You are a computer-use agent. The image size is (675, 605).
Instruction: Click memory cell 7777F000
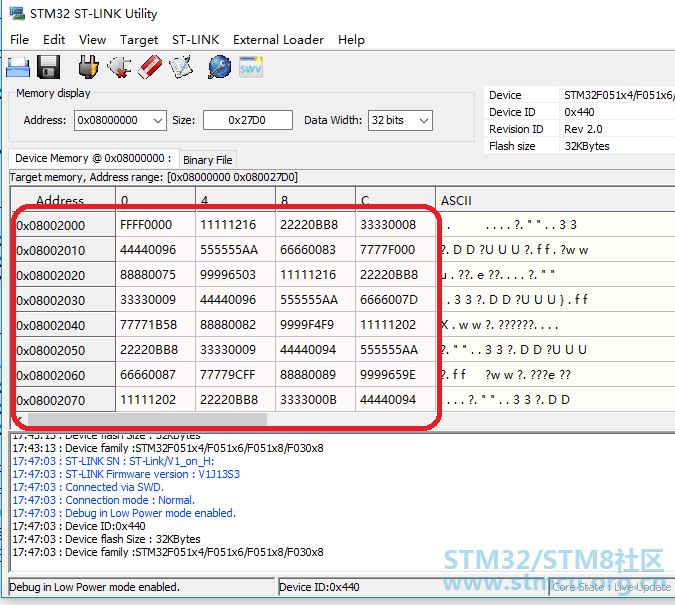[396, 250]
